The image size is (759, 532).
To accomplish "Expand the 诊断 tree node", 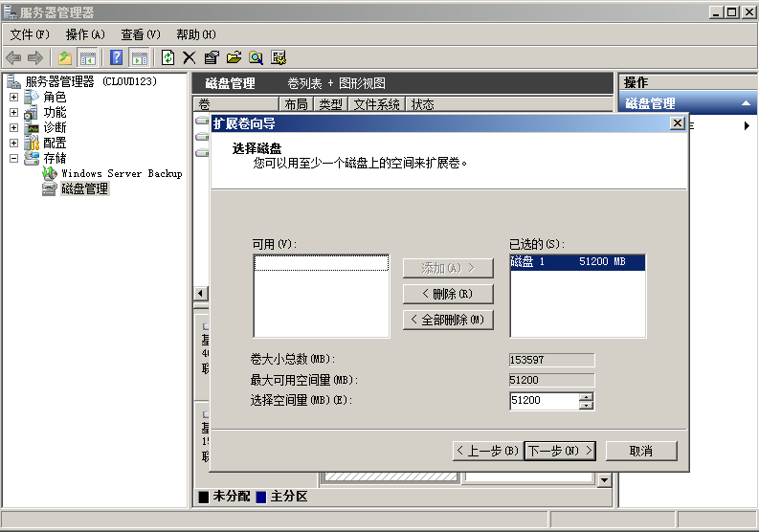I will (x=13, y=127).
